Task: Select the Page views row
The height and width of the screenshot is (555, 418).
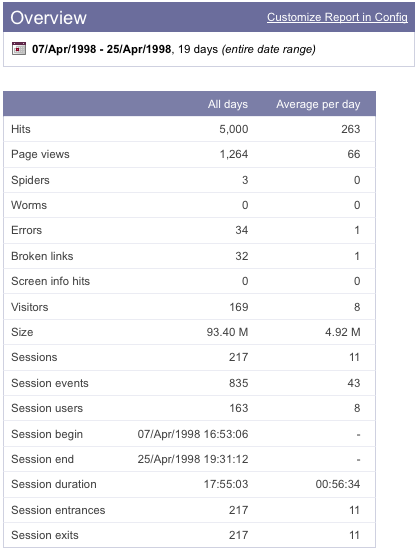Action: coord(189,154)
